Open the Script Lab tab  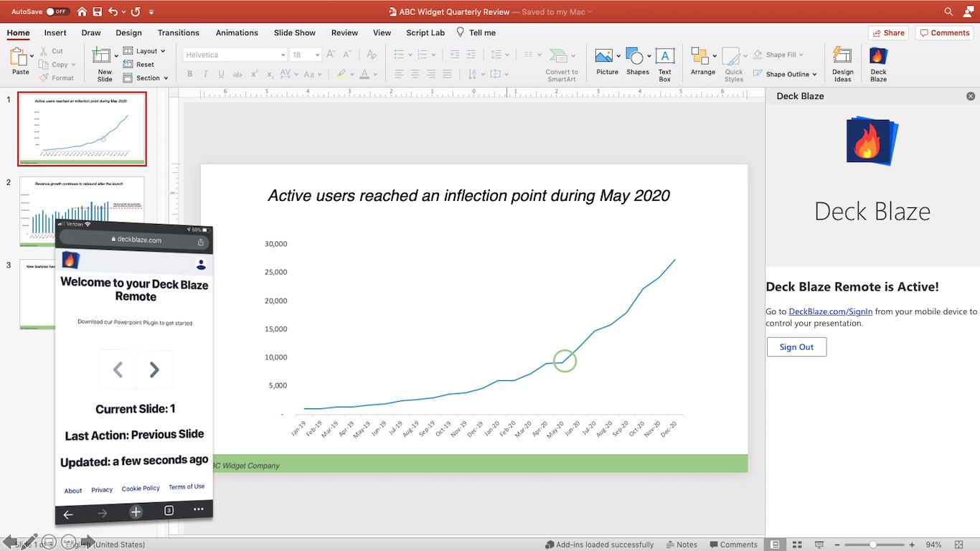coord(425,32)
